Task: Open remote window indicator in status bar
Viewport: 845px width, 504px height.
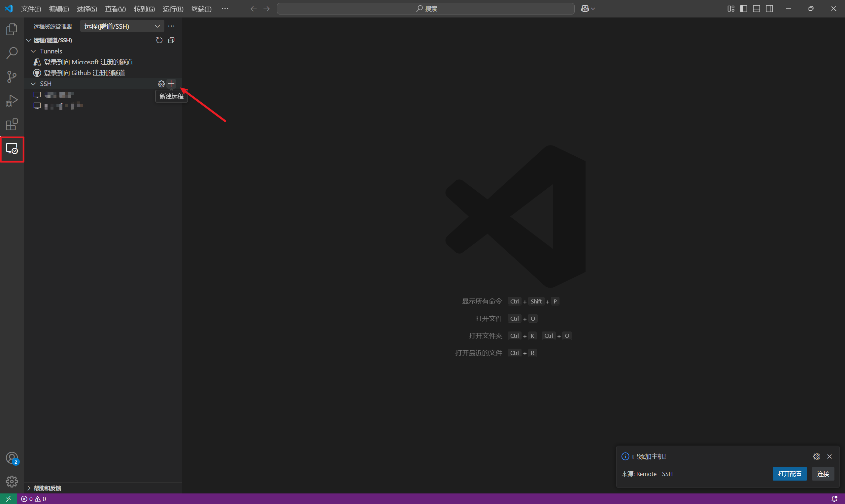Action: (x=8, y=499)
